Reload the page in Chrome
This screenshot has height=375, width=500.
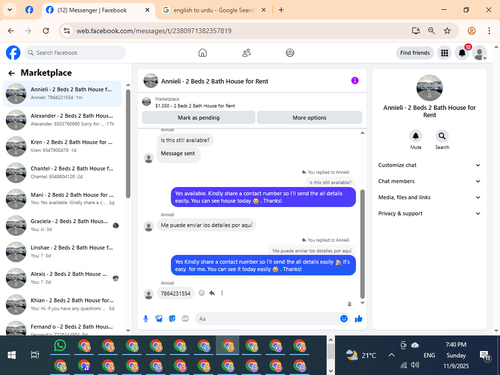[x=46, y=31]
